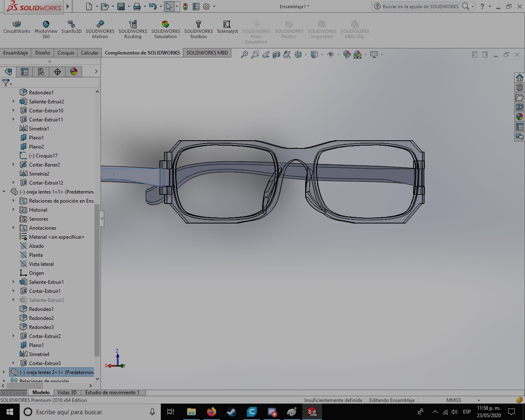Open Custom Properties task pane icon
This screenshot has height=420, width=525.
(x=520, y=127)
